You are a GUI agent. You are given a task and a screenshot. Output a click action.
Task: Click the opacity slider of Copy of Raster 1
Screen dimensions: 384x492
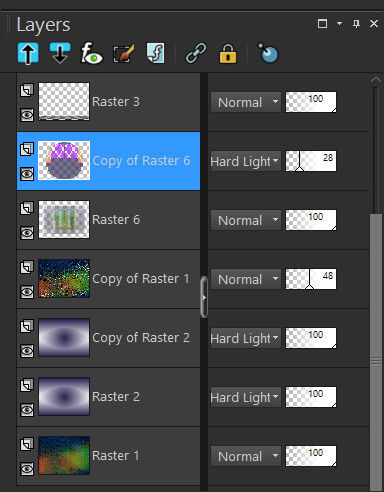pyautogui.click(x=311, y=279)
